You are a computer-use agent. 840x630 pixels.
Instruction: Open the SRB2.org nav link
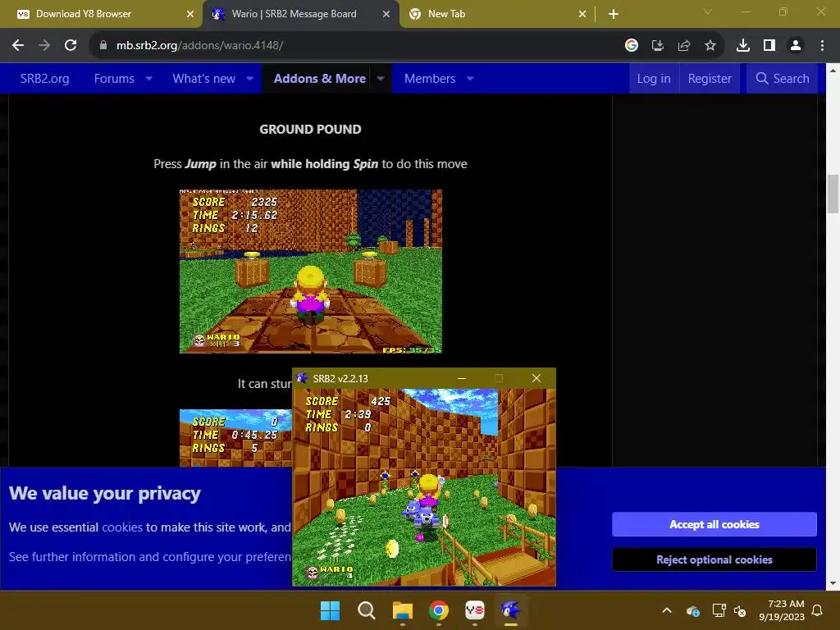tap(45, 79)
